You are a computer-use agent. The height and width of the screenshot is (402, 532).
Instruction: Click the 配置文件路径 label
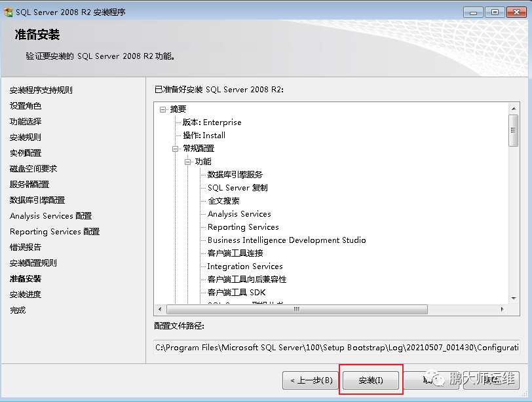(x=179, y=326)
